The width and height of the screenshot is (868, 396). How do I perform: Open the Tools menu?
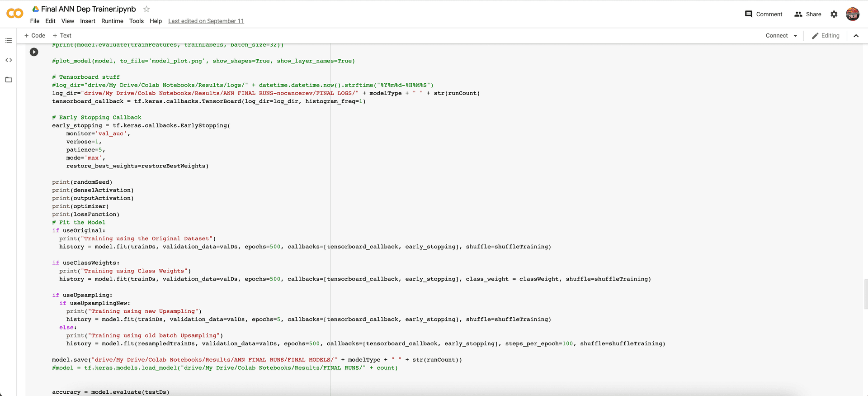click(x=136, y=21)
